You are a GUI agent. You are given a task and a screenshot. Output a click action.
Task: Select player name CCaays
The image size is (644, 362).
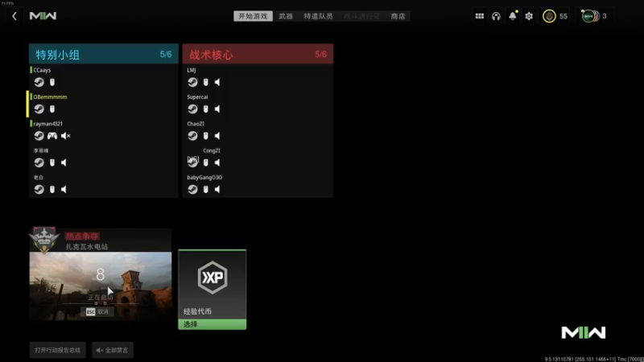tap(42, 70)
